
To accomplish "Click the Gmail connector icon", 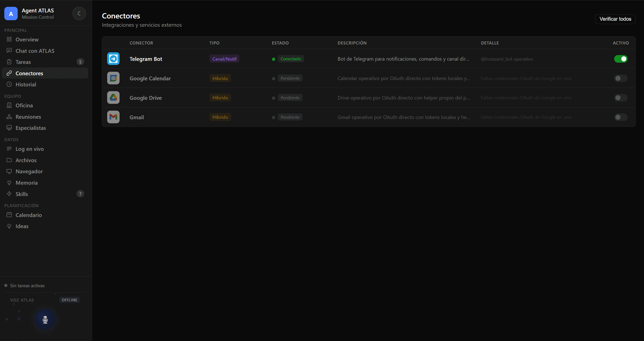I will pos(113,117).
